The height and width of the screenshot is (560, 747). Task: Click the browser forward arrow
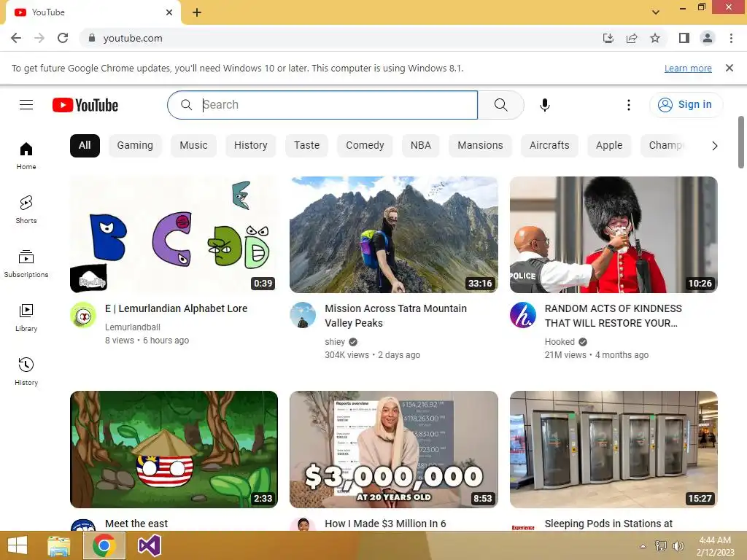point(39,38)
